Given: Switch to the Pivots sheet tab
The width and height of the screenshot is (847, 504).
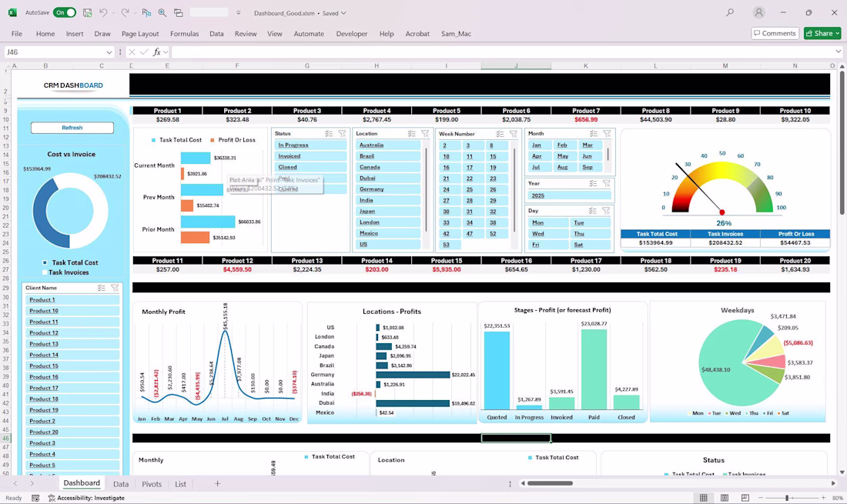Looking at the screenshot, I should (152, 484).
